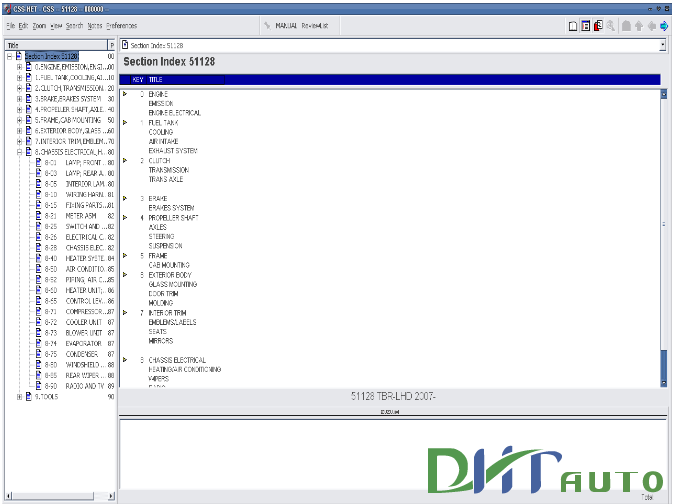
Task: Click page icon of 8-10 WIRING HARN
Action: coord(38,194)
